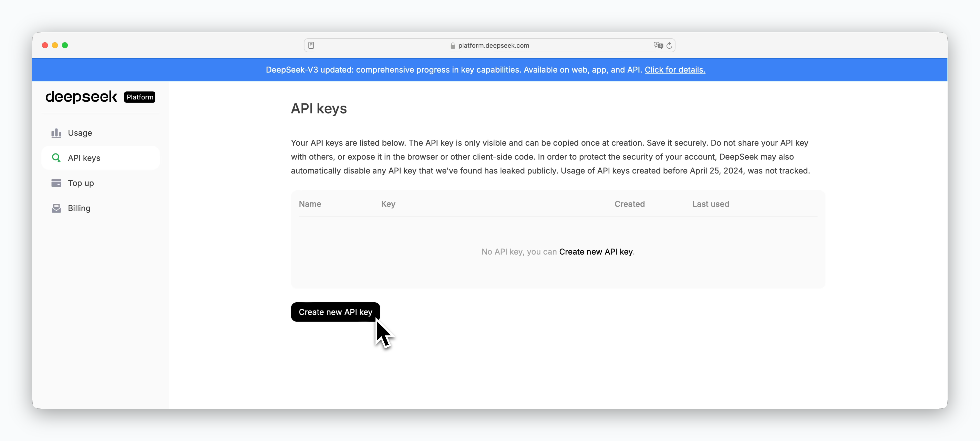Open Billing from the sidebar
980x441 pixels.
click(100, 208)
